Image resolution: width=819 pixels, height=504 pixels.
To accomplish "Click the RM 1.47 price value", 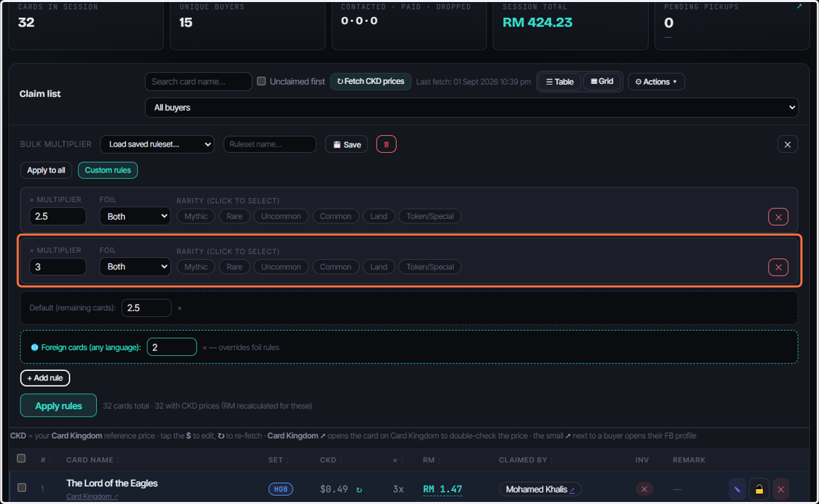I will [x=442, y=489].
